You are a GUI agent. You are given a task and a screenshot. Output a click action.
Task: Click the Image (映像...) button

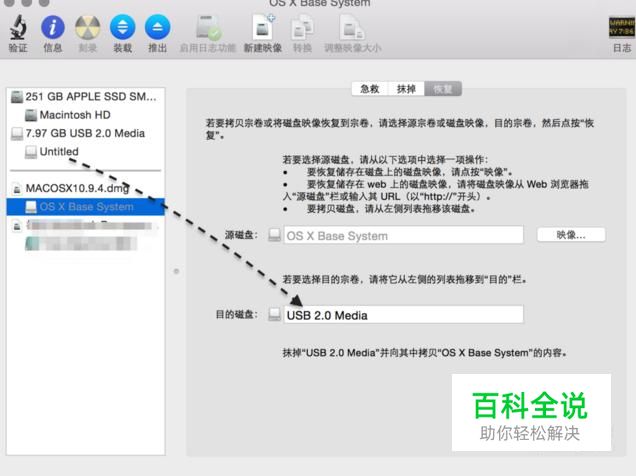coord(571,235)
